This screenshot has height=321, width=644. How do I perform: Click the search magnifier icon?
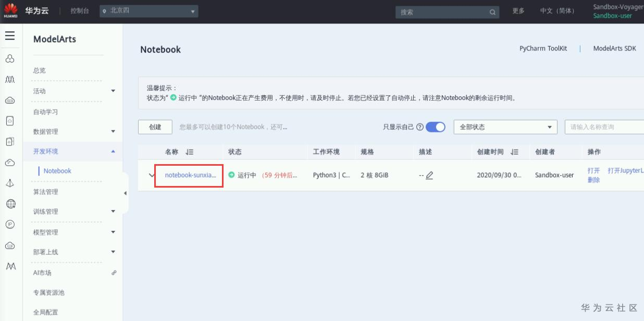pyautogui.click(x=492, y=12)
